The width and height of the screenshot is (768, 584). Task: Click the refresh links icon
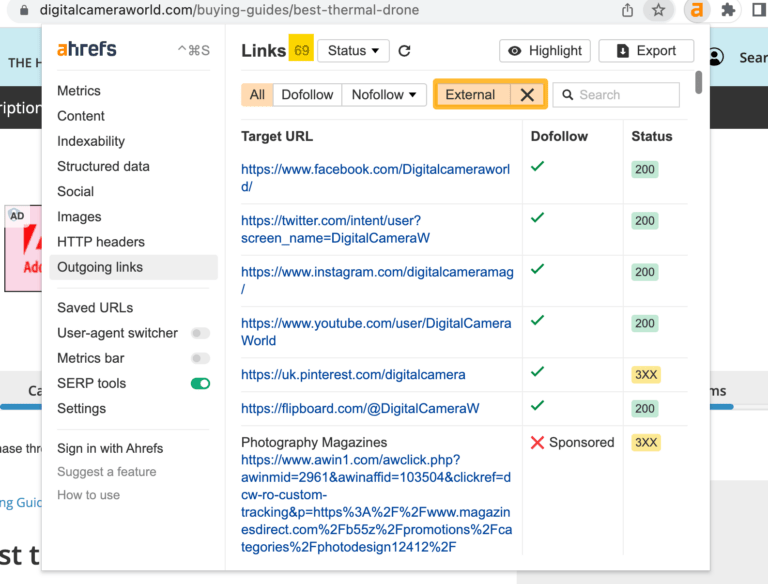tap(404, 51)
